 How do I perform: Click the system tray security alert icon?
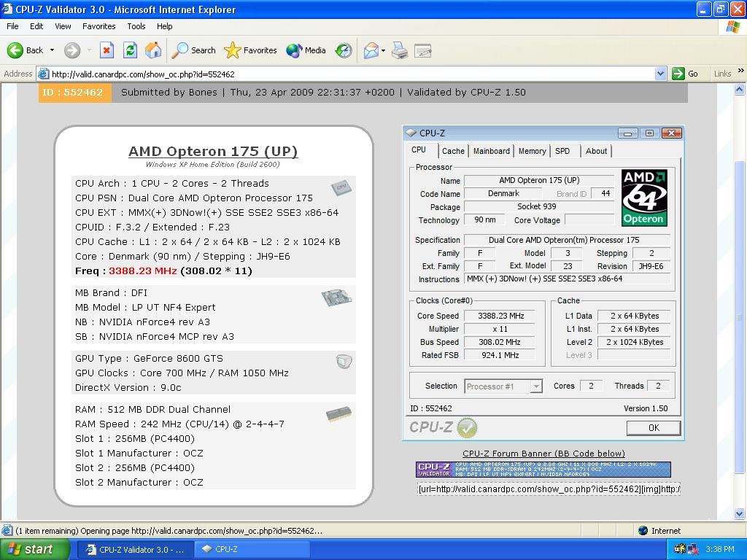[x=680, y=549]
